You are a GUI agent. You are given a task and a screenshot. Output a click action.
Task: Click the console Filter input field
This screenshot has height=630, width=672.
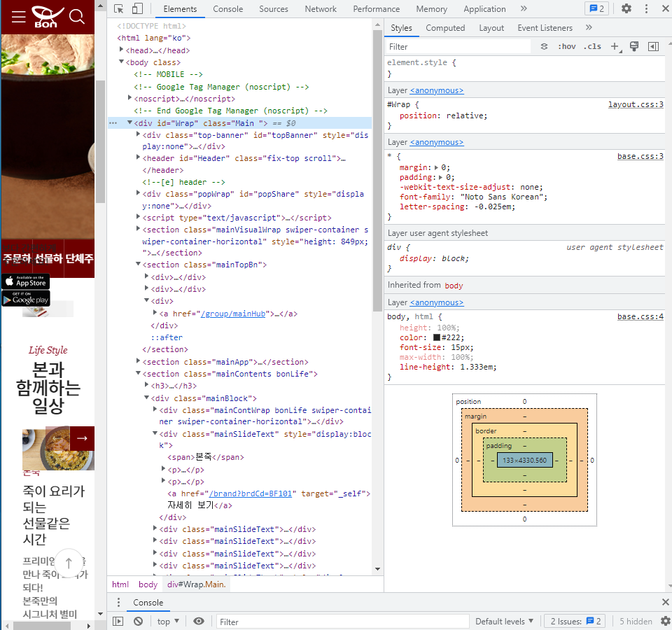(343, 622)
